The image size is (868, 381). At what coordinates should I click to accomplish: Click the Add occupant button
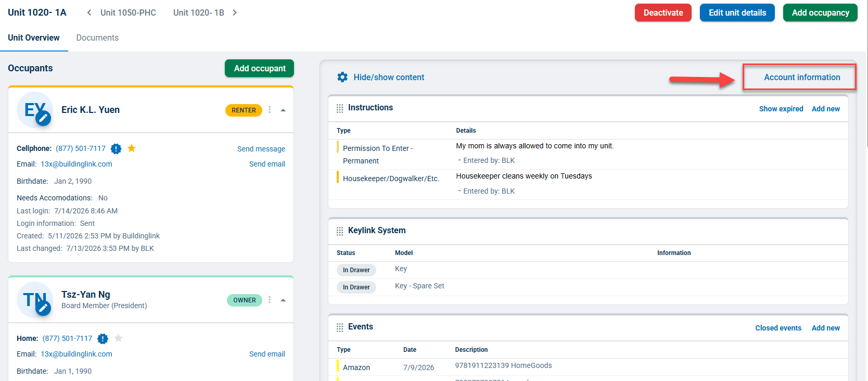pos(260,68)
